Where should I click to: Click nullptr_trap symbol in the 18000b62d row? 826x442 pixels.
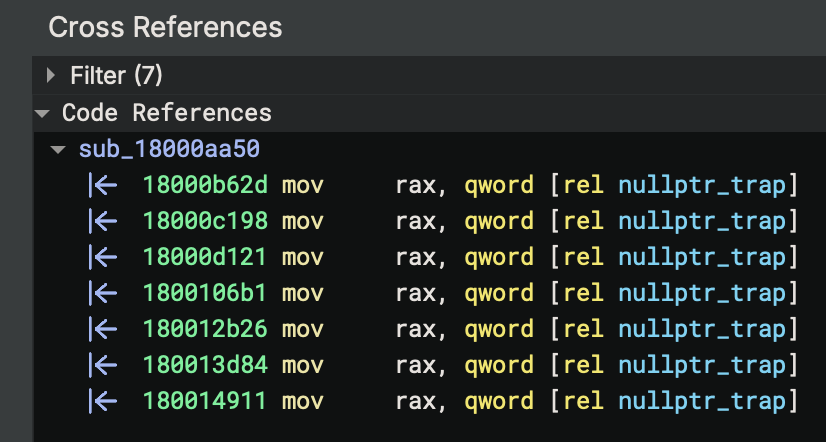702,185
